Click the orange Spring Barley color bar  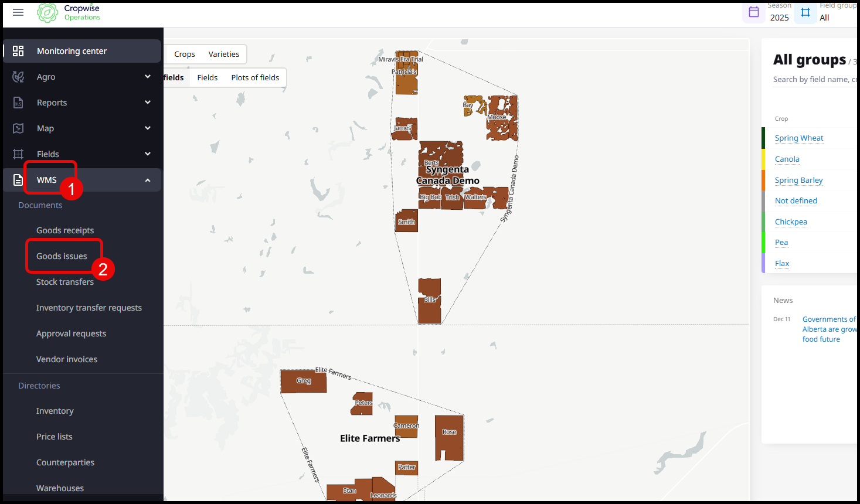pyautogui.click(x=763, y=180)
